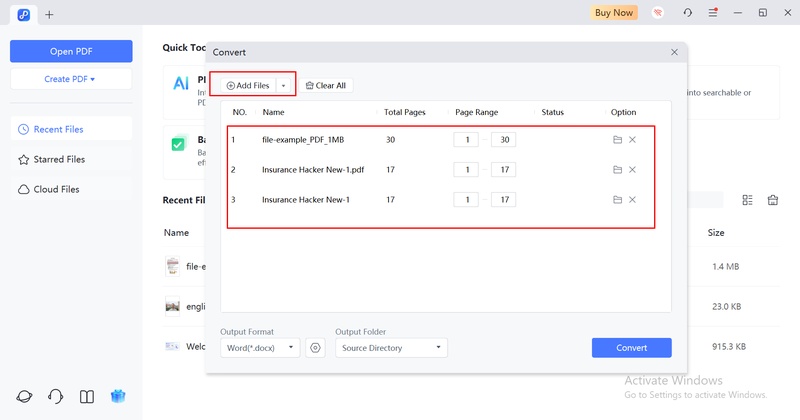Open the Welc recent file thumbnail
The image size is (800, 420).
(x=172, y=347)
